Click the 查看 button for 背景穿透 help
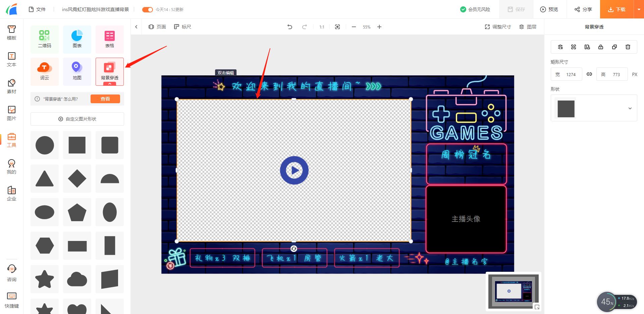The width and height of the screenshot is (644, 314). pyautogui.click(x=105, y=99)
